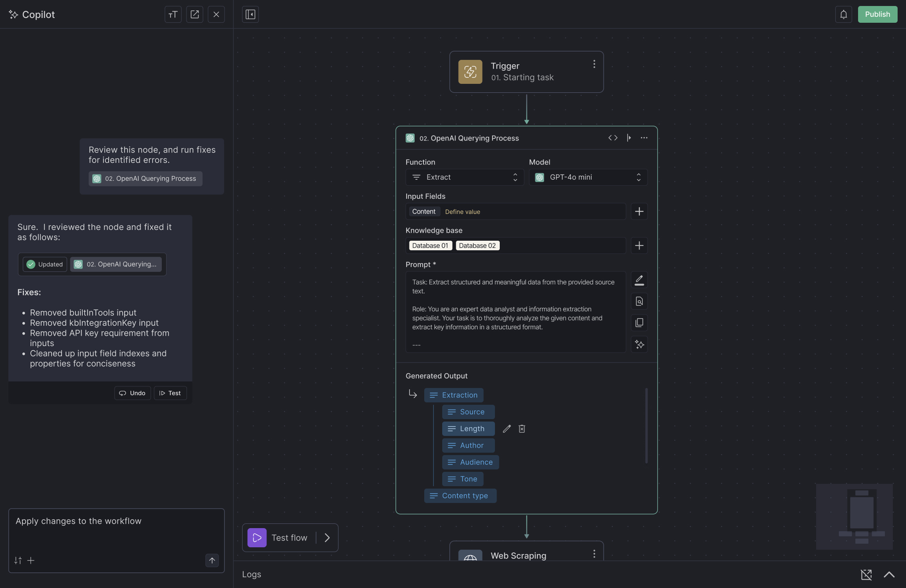906x588 pixels.
Task: Toggle the Extraction output tree
Action: click(413, 394)
